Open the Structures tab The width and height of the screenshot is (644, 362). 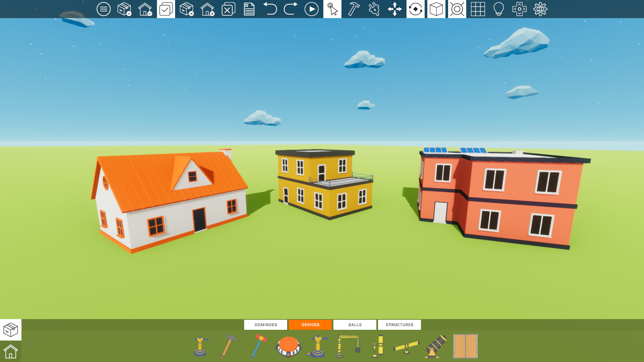coord(399,324)
